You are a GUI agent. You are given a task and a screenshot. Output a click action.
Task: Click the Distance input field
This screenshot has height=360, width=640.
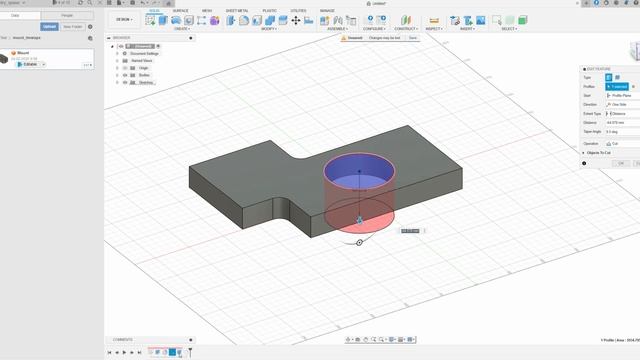pos(622,122)
